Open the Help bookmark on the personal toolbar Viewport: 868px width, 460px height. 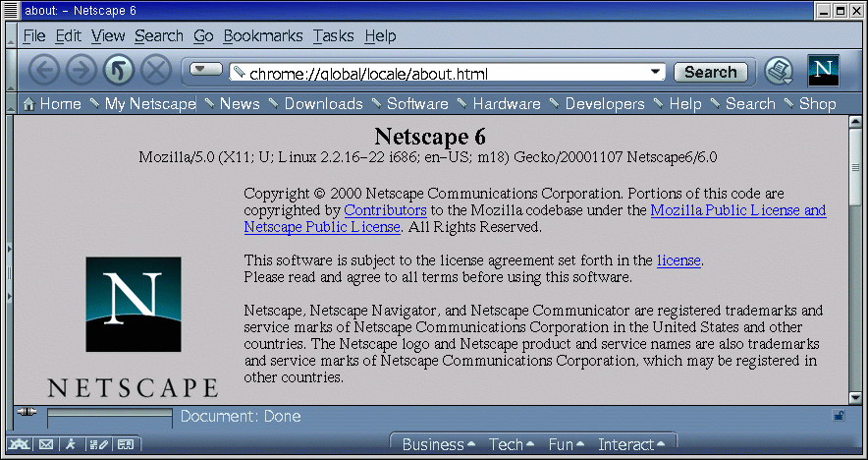point(678,103)
